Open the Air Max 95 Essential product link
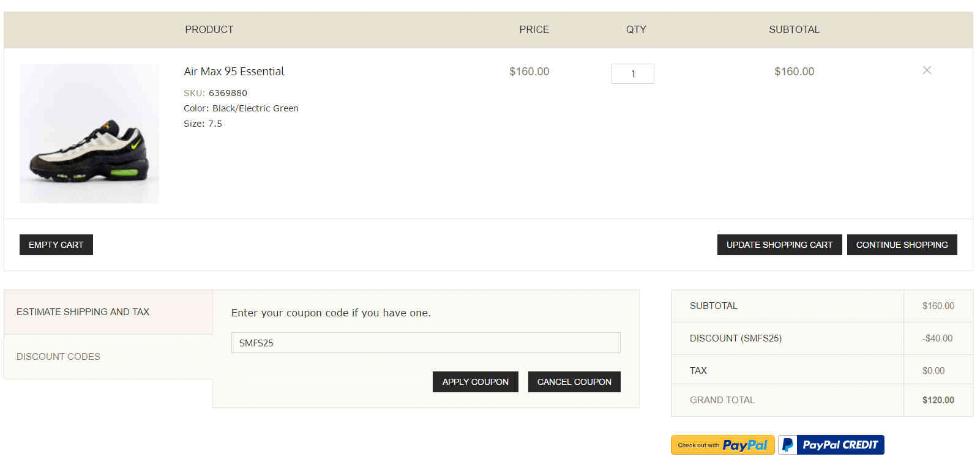The width and height of the screenshot is (980, 462). click(x=234, y=72)
